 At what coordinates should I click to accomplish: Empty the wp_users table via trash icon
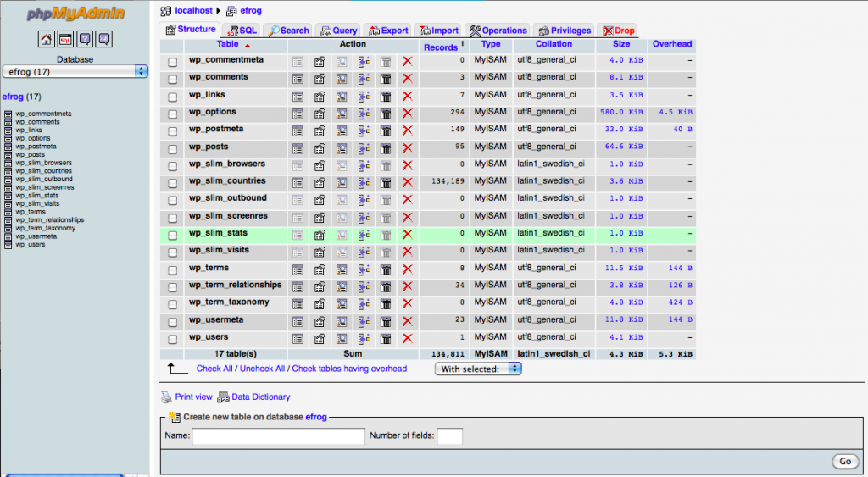(x=386, y=339)
